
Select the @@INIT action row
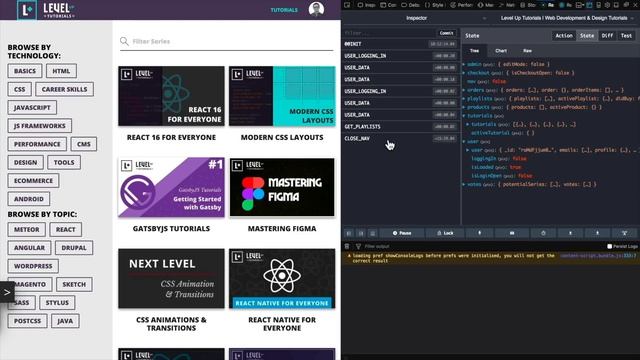coord(400,44)
